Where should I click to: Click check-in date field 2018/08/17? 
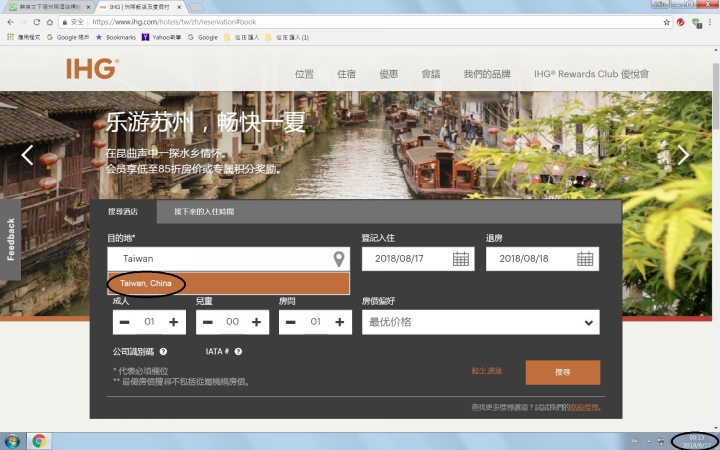tap(418, 259)
